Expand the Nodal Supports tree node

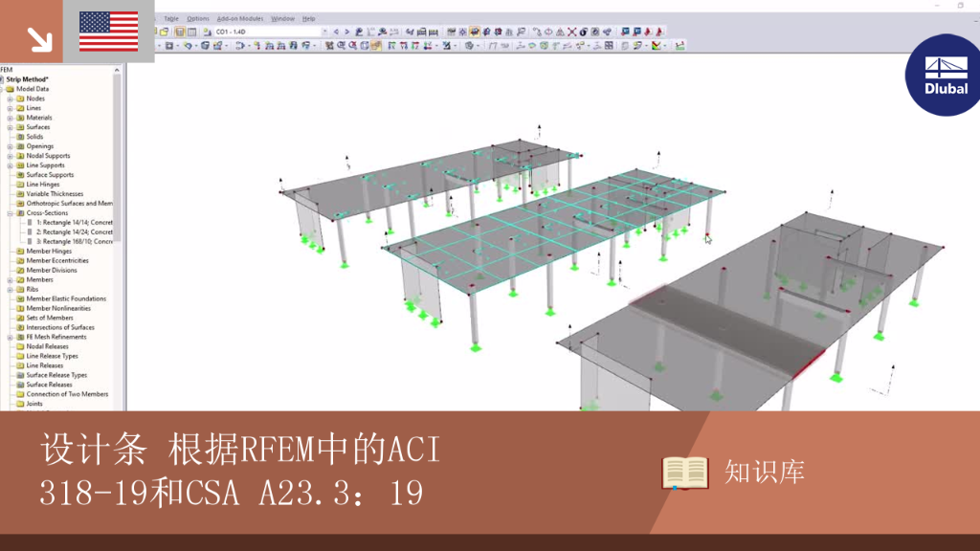coord(10,156)
